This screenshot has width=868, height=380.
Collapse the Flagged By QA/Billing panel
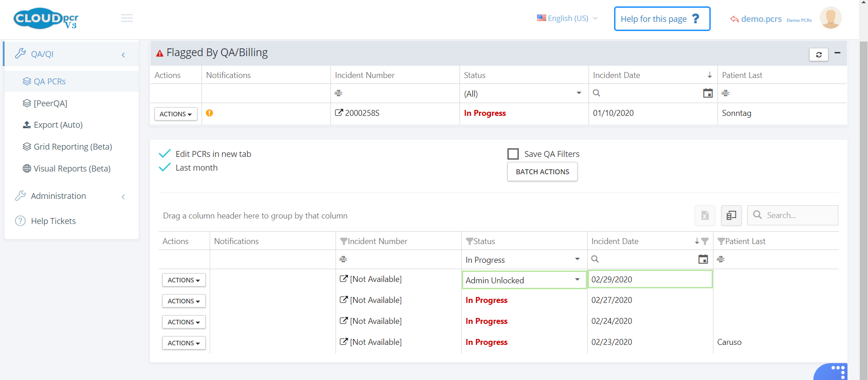[837, 53]
